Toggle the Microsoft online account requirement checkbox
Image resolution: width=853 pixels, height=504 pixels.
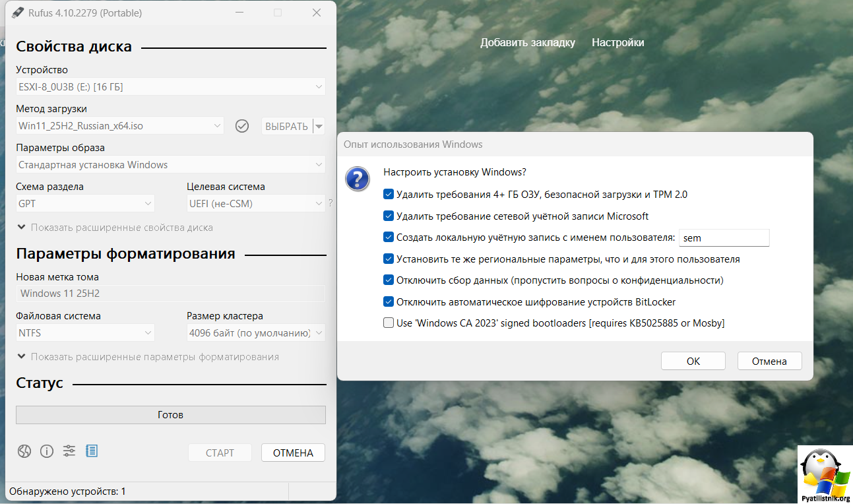pos(389,216)
